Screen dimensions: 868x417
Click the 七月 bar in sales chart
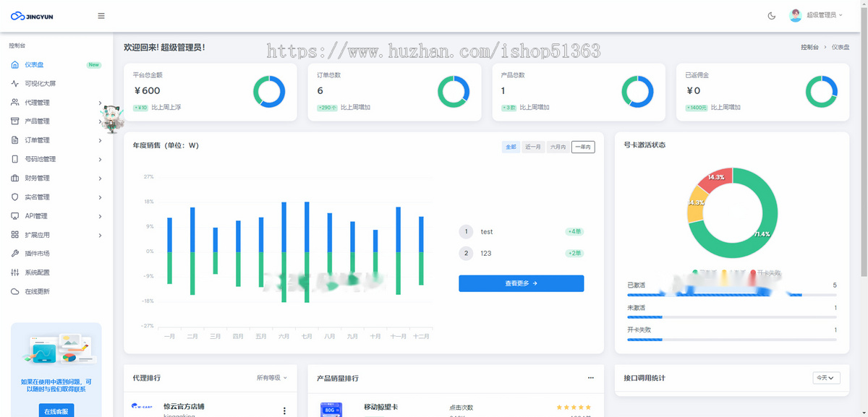click(307, 252)
